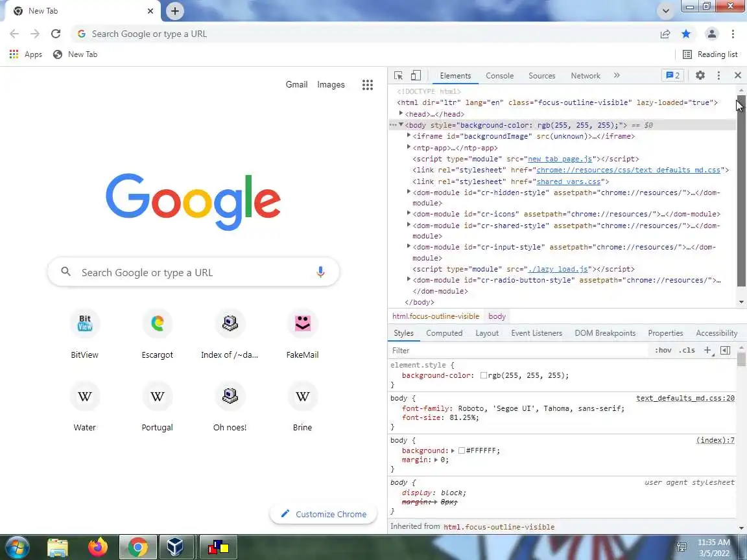Open the Layout pane tab
747x560 pixels.
(487, 333)
